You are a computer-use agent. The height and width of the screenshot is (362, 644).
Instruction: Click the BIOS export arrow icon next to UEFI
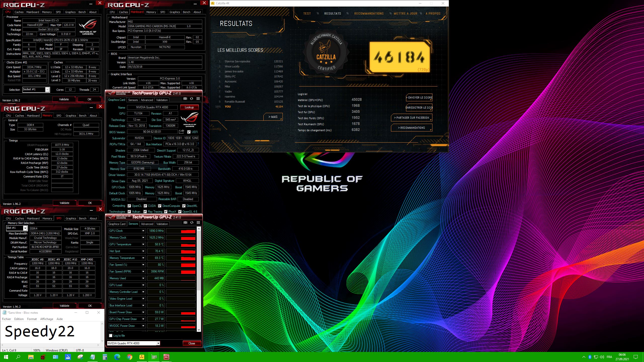coord(181,132)
